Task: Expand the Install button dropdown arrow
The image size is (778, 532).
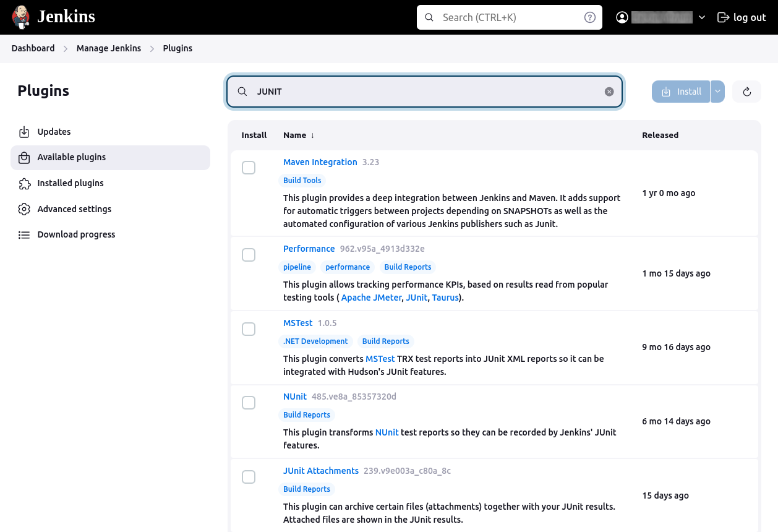Action: point(717,92)
